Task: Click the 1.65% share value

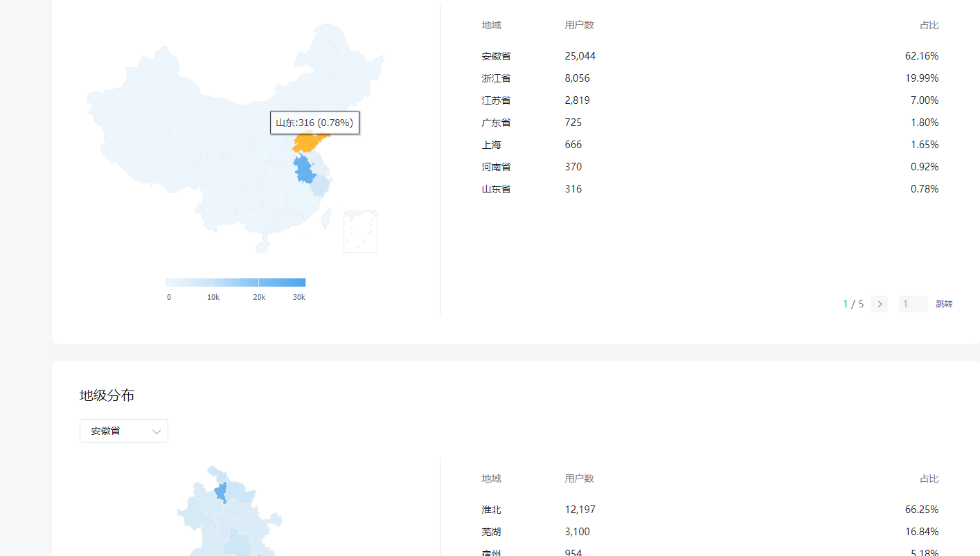Action: pyautogui.click(x=925, y=145)
